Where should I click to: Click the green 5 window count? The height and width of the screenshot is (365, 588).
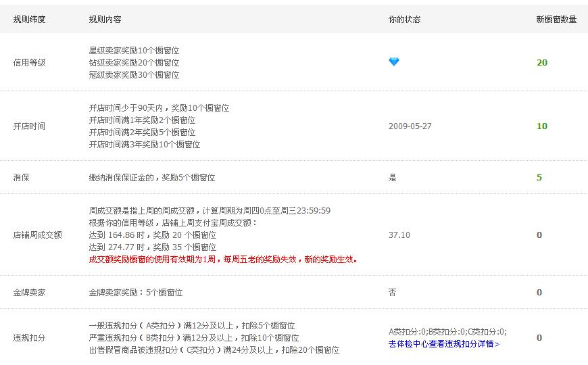[x=539, y=178]
